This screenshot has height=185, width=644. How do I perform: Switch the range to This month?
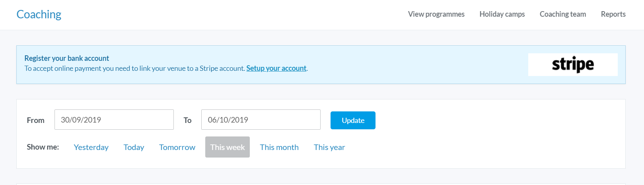279,147
